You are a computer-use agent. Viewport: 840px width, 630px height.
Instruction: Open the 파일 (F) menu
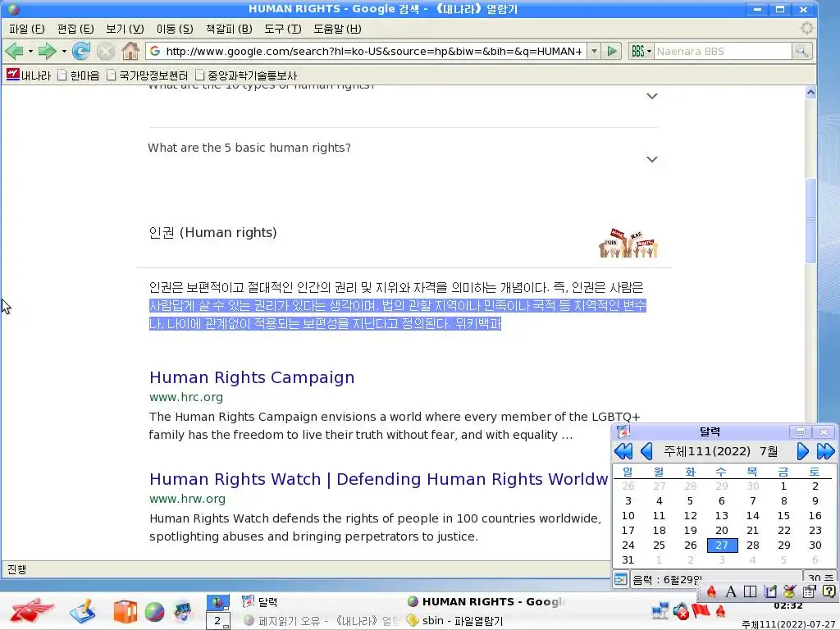[27, 29]
